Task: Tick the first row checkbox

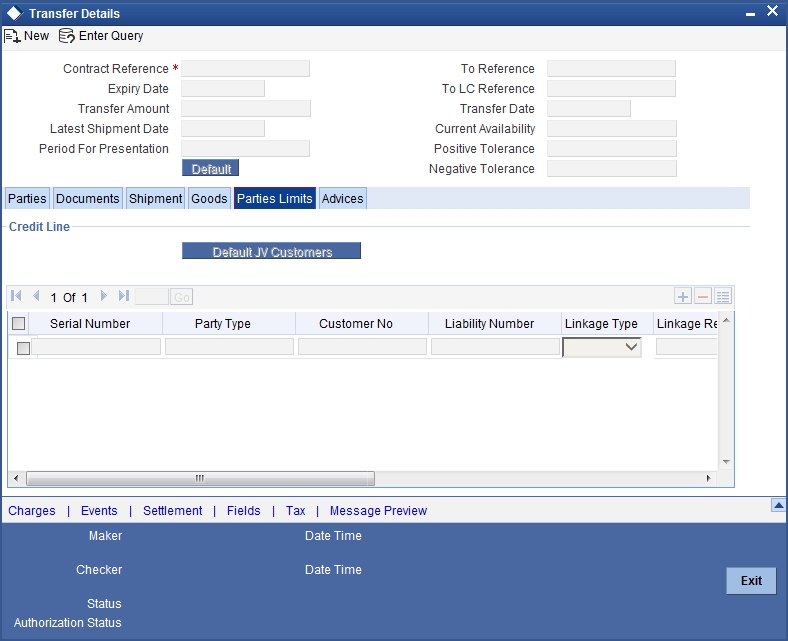Action: pyautogui.click(x=23, y=348)
